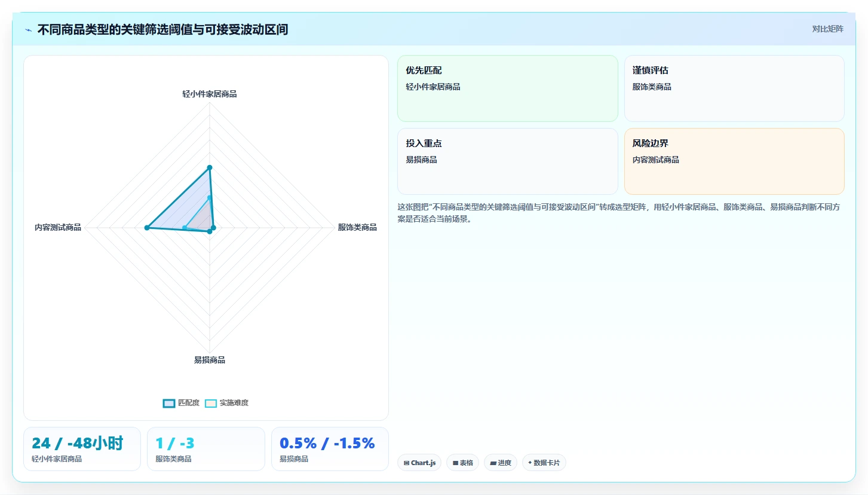
Task: Open the 谨慎评估 card
Action: pyautogui.click(x=734, y=88)
